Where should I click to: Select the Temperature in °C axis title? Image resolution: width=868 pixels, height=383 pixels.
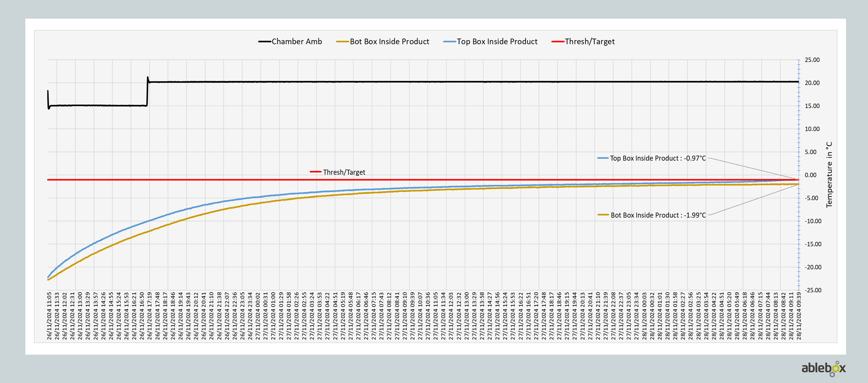(x=829, y=175)
